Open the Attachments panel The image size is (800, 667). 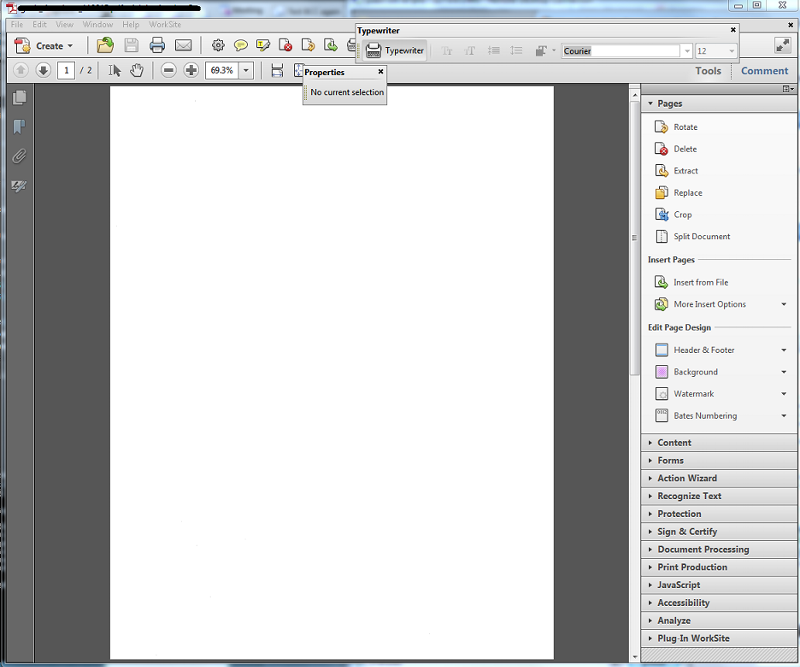click(x=21, y=155)
